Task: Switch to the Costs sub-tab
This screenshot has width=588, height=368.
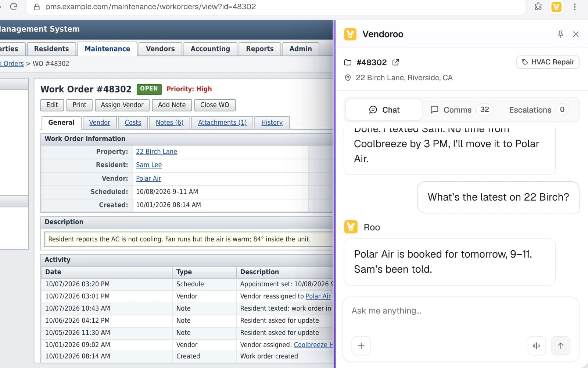Action: tap(133, 123)
